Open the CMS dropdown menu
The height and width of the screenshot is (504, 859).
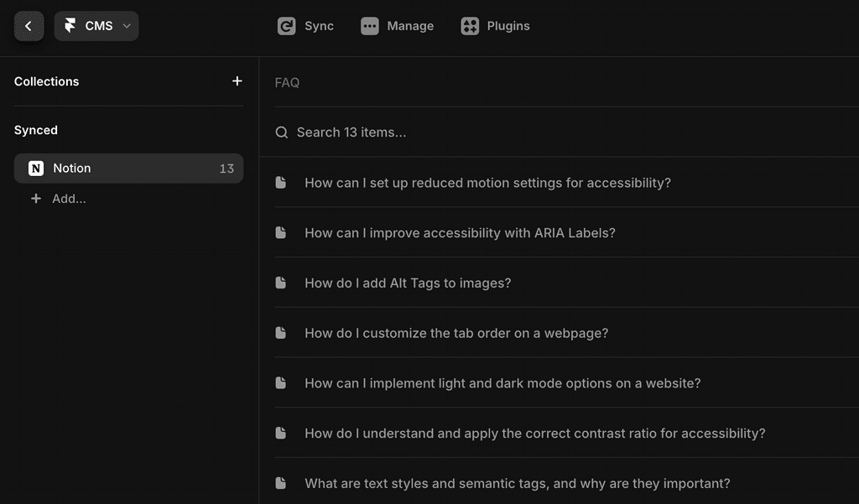pyautogui.click(x=96, y=26)
